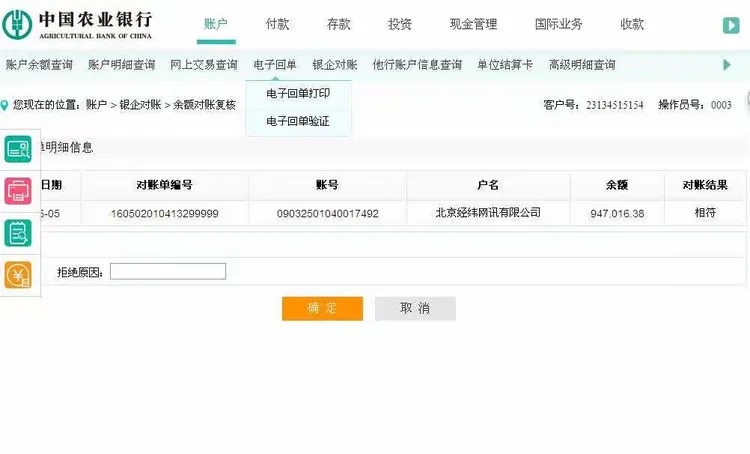Go to the 国际业务 tab

559,24
